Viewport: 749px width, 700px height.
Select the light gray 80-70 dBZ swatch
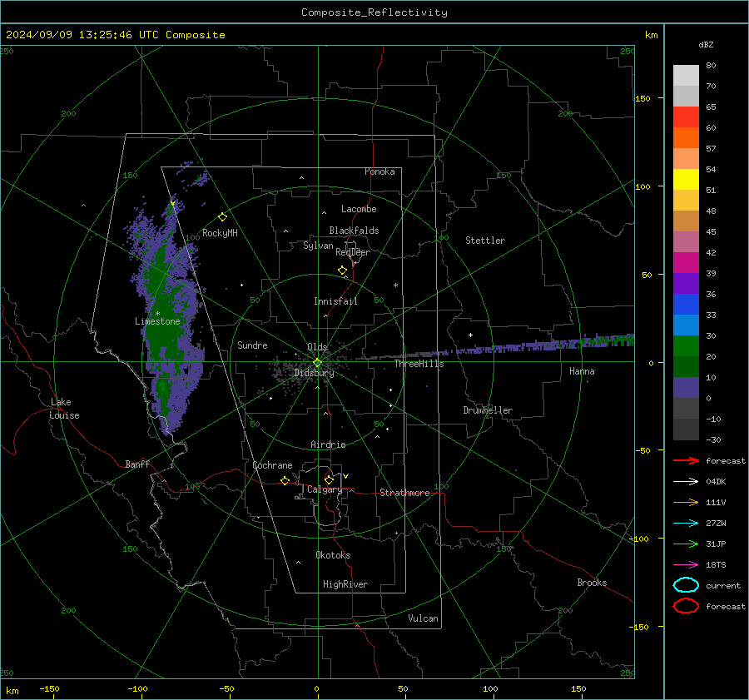tap(686, 76)
